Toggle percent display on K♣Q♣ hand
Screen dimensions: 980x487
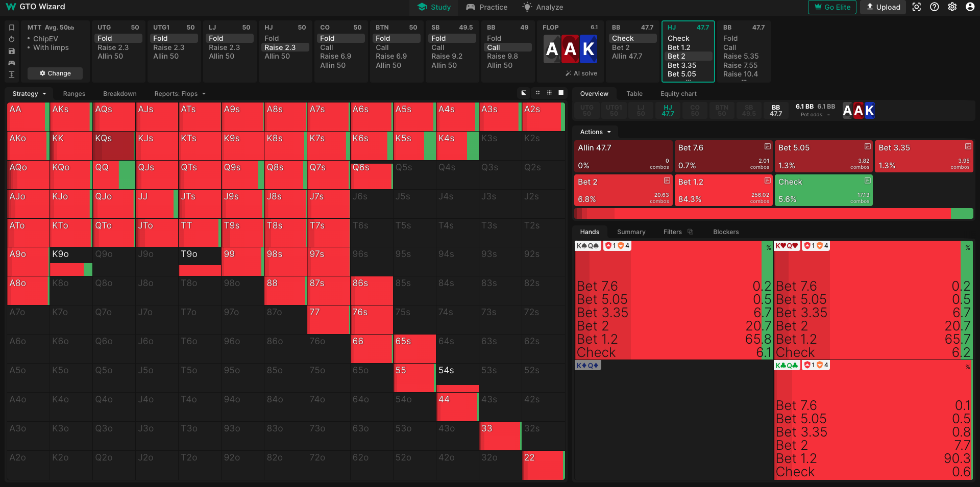click(967, 367)
